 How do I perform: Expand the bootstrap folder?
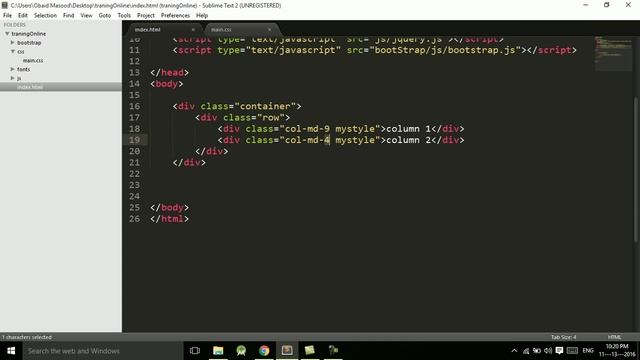[x=12, y=42]
